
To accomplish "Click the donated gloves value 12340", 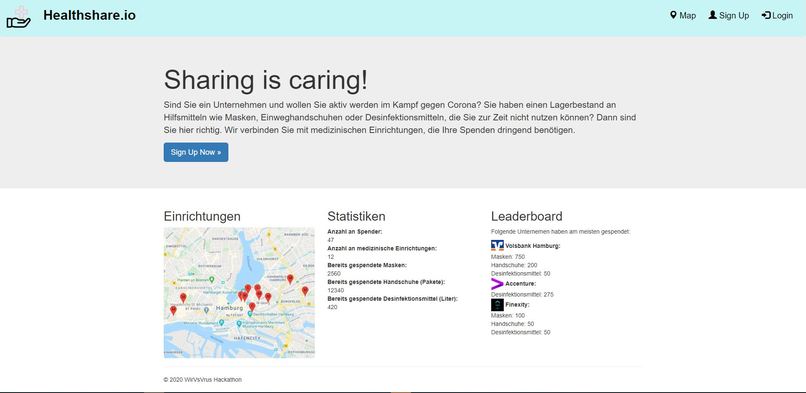I will (x=335, y=290).
